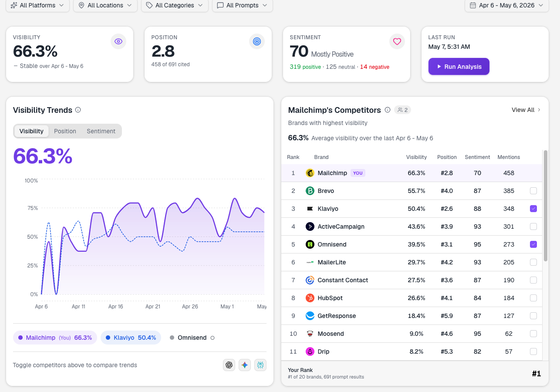The width and height of the screenshot is (560, 392).
Task: Toggle Omnisend trend line in chart legend
Action: pyautogui.click(x=192, y=338)
